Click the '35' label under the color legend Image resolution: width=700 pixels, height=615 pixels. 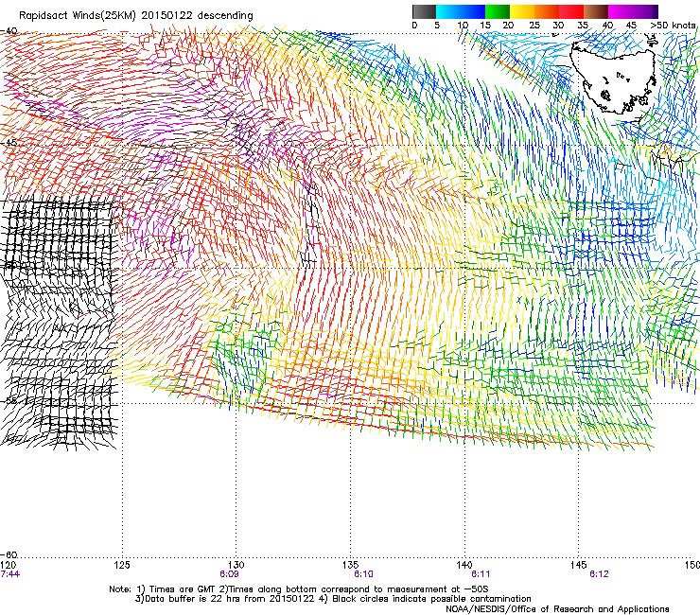583,26
